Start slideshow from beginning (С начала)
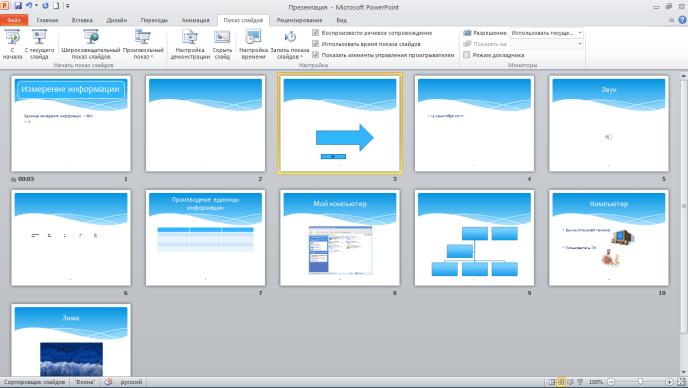 [x=12, y=44]
